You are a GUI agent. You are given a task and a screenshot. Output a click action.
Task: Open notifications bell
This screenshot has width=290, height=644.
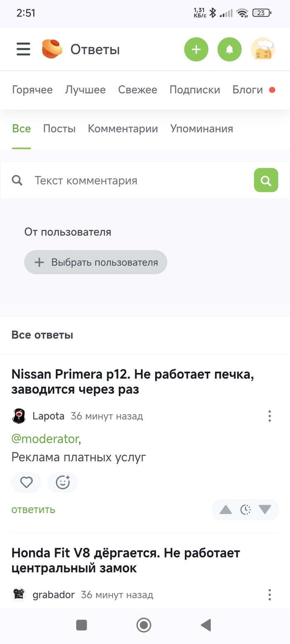coord(229,50)
